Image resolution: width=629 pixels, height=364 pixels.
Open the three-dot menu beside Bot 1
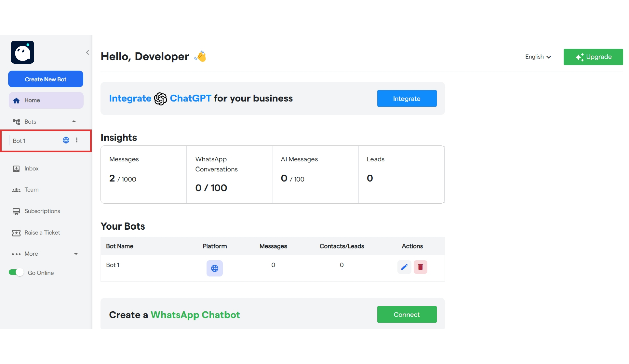[77, 140]
